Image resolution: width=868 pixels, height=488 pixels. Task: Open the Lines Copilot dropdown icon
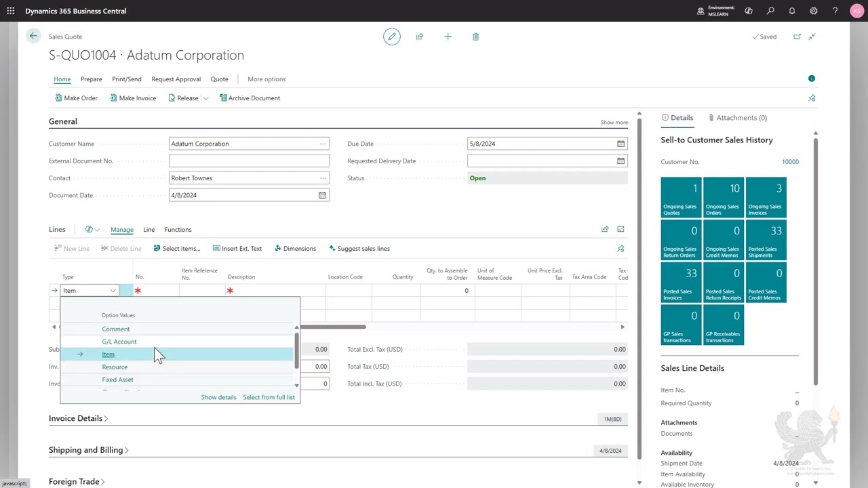[x=92, y=229]
